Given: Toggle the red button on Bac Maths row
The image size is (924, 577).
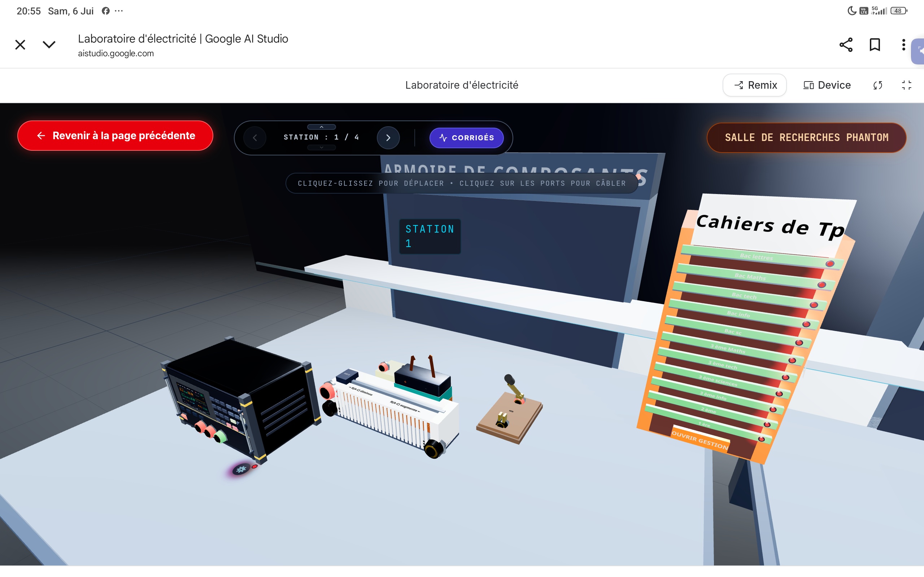Looking at the screenshot, I should point(821,285).
